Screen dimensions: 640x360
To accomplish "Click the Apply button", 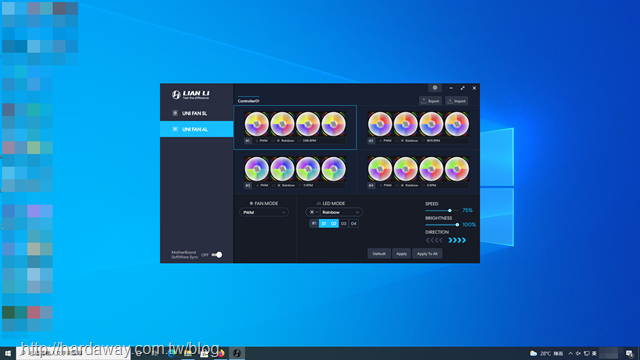I will tap(401, 253).
